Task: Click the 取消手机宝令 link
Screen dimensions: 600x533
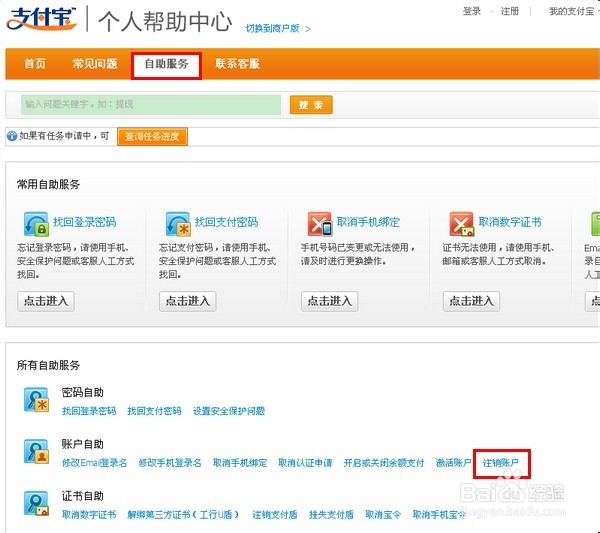Action: click(439, 515)
